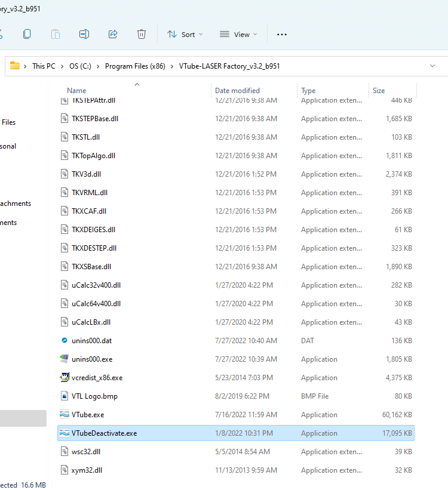
Task: Sort by the Size column header
Action: (x=379, y=91)
